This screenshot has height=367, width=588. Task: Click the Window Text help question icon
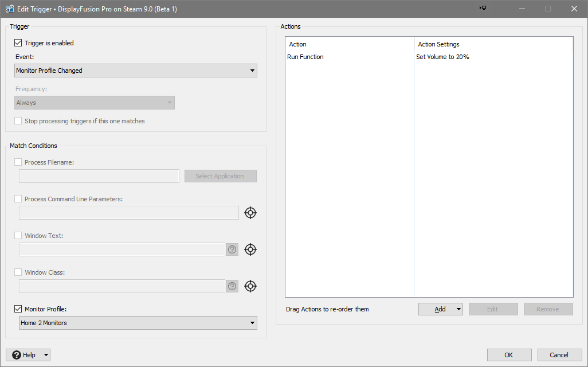(x=232, y=249)
